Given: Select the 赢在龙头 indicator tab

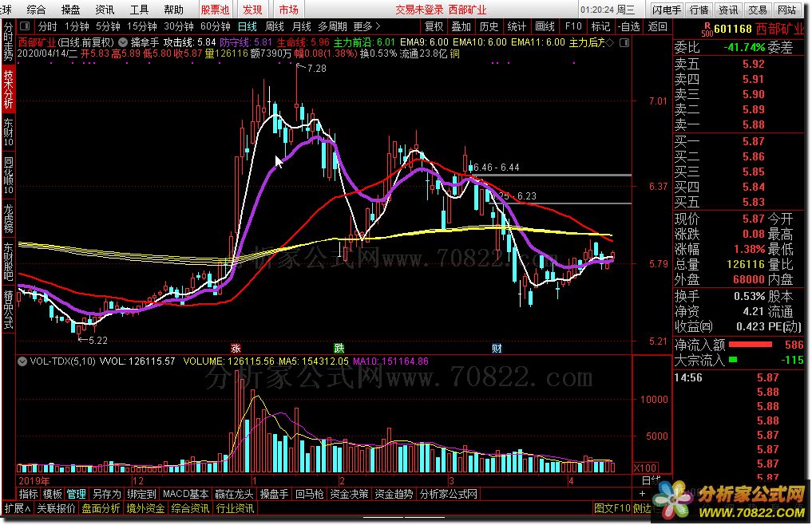Looking at the screenshot, I should (x=234, y=494).
